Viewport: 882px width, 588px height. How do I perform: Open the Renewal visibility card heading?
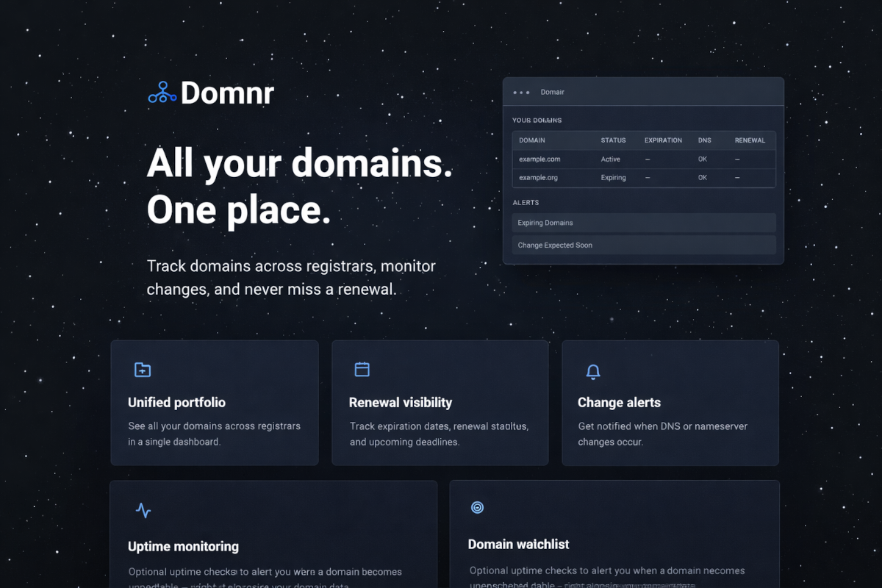coord(401,403)
